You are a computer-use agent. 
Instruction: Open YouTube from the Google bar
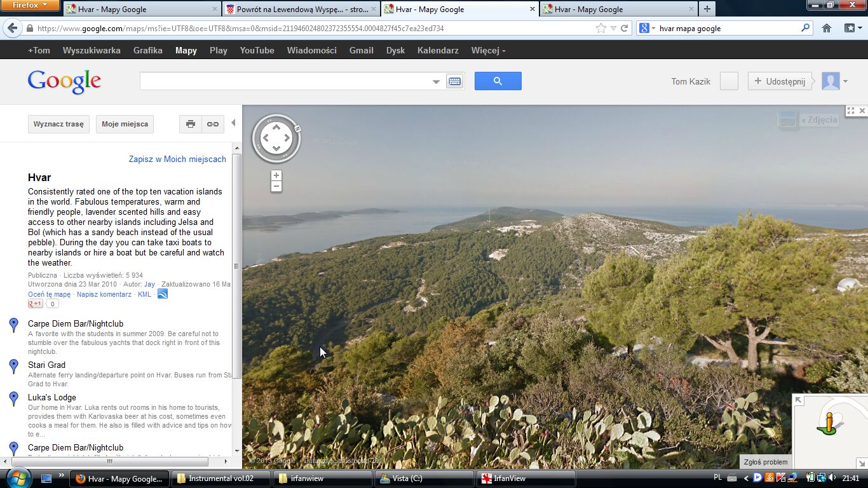click(x=257, y=51)
